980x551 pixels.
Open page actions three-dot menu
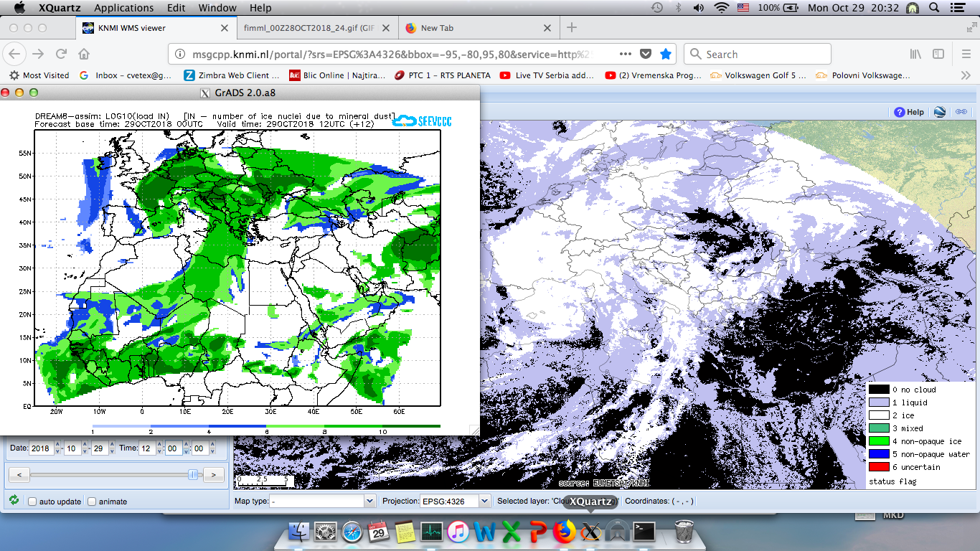[x=625, y=54]
